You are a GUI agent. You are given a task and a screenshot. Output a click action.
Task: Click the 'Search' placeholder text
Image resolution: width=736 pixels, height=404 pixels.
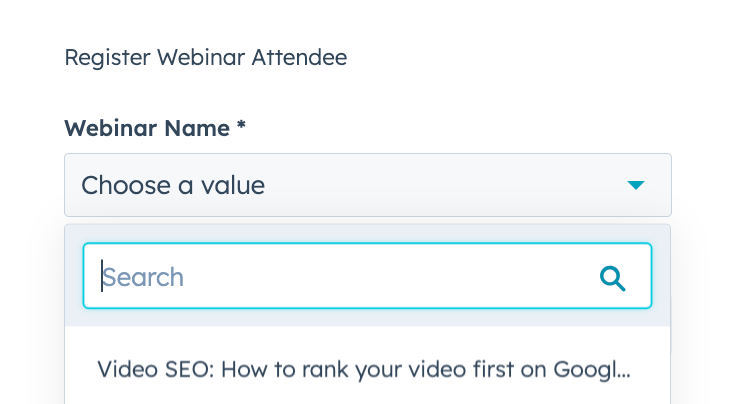click(143, 277)
